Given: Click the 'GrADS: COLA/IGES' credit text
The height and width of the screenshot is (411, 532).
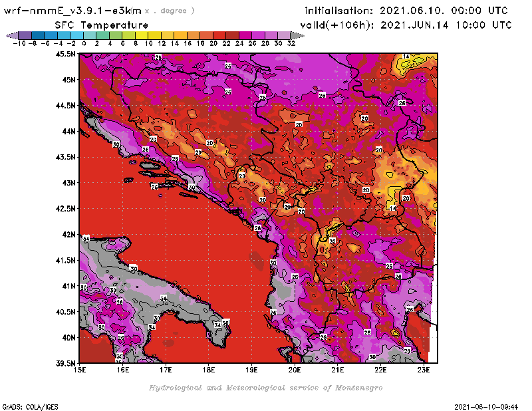Looking at the screenshot, I should [x=30, y=407].
